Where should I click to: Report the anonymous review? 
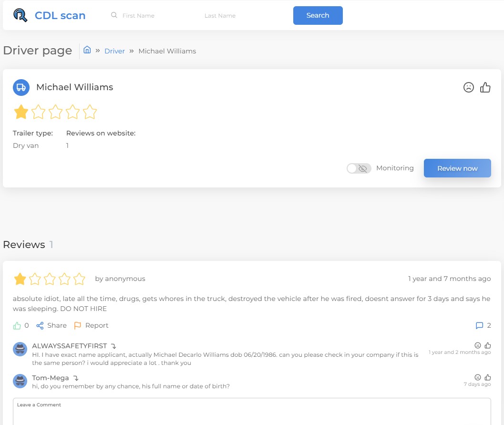pos(91,325)
